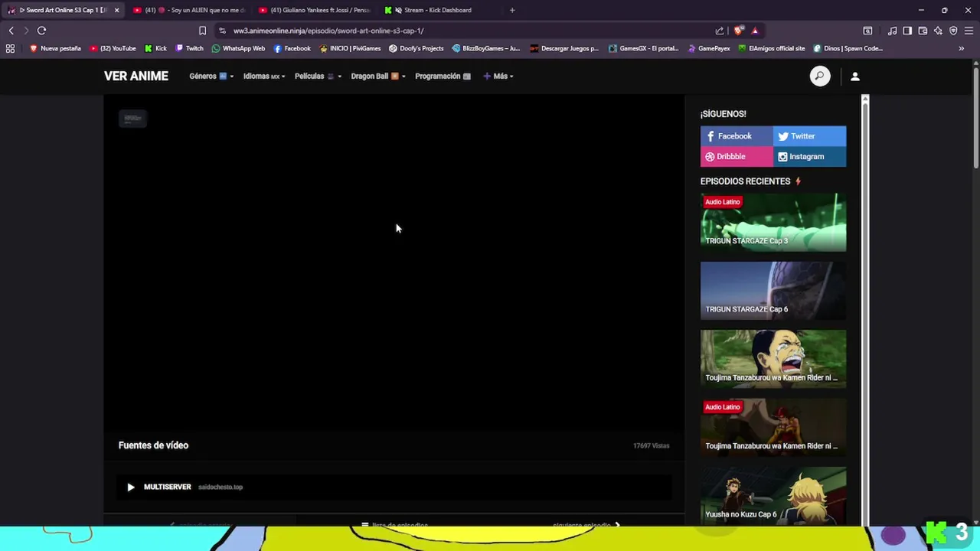This screenshot has width=980, height=551.
Task: Open the Kick bookmark
Action: [155, 48]
